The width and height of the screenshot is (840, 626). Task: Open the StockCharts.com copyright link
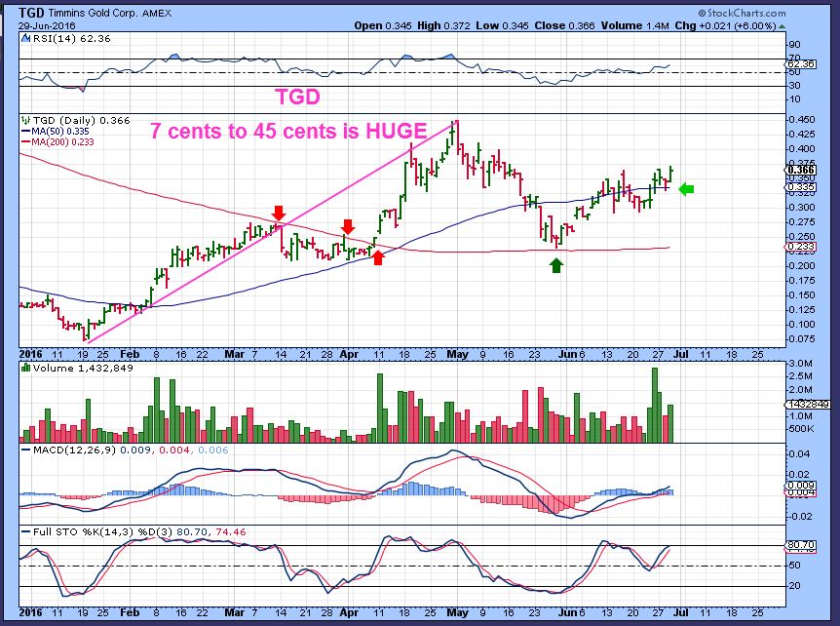point(742,14)
